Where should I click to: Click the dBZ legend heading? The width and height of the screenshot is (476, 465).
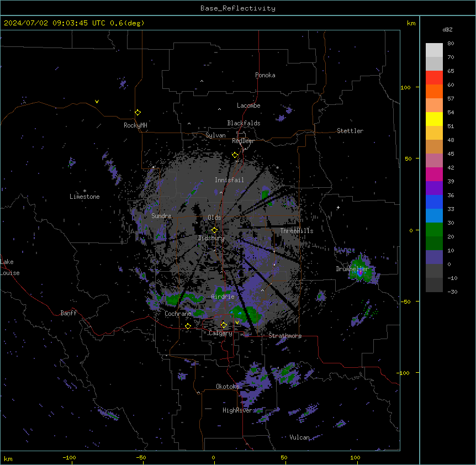click(x=447, y=29)
